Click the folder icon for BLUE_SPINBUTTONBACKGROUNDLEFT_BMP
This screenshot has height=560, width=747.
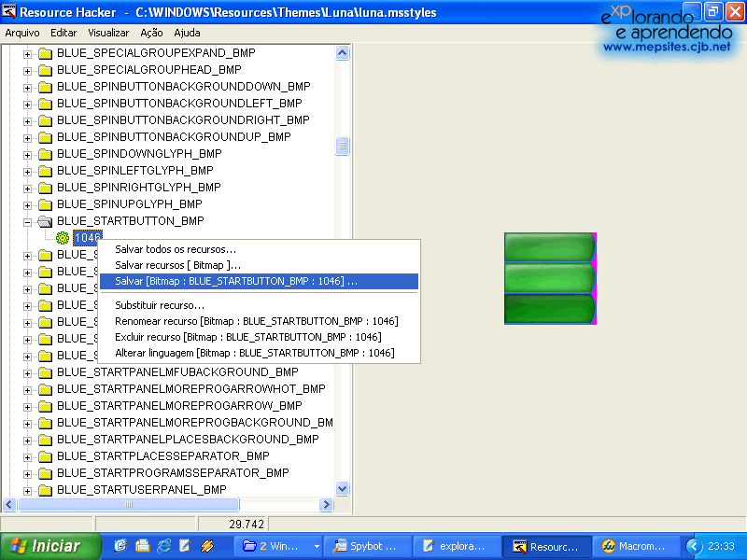[x=45, y=104]
